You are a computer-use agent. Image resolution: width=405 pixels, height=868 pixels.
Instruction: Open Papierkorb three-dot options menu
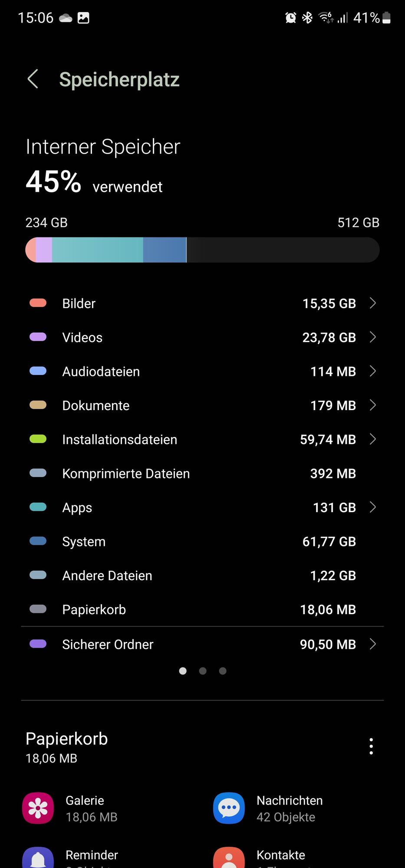[x=371, y=746]
